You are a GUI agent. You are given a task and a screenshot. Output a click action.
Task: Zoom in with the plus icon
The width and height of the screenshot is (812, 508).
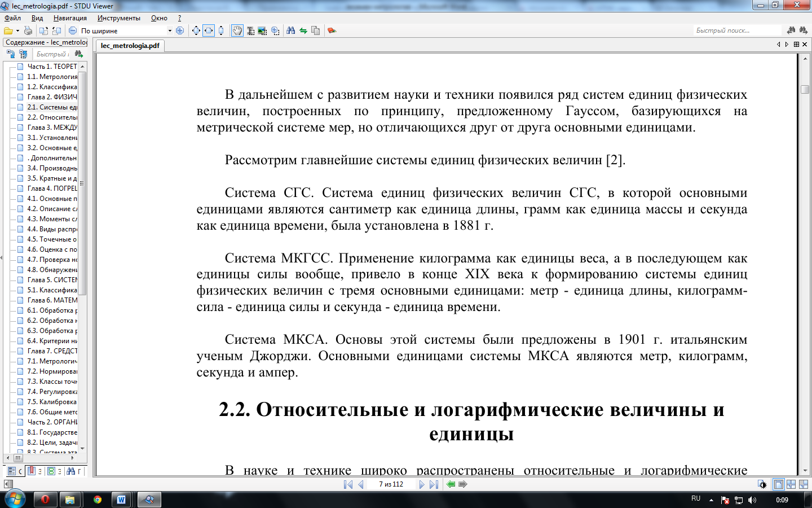[180, 30]
